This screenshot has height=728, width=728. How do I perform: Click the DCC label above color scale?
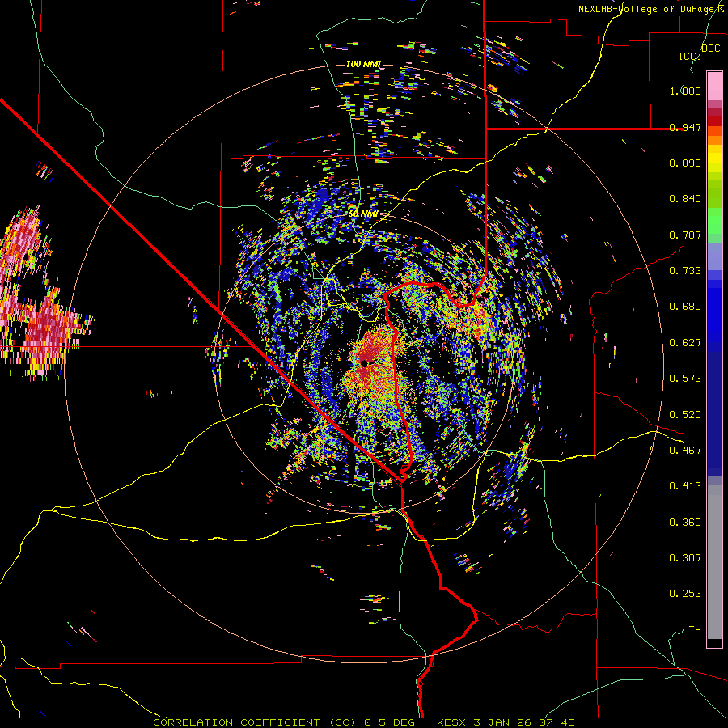tap(710, 49)
